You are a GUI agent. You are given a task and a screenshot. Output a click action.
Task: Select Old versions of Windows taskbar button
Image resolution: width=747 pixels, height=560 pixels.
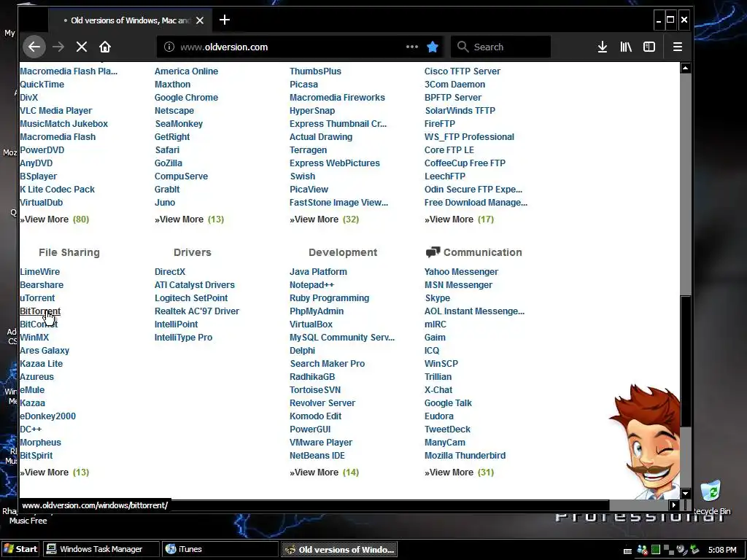pyautogui.click(x=339, y=549)
